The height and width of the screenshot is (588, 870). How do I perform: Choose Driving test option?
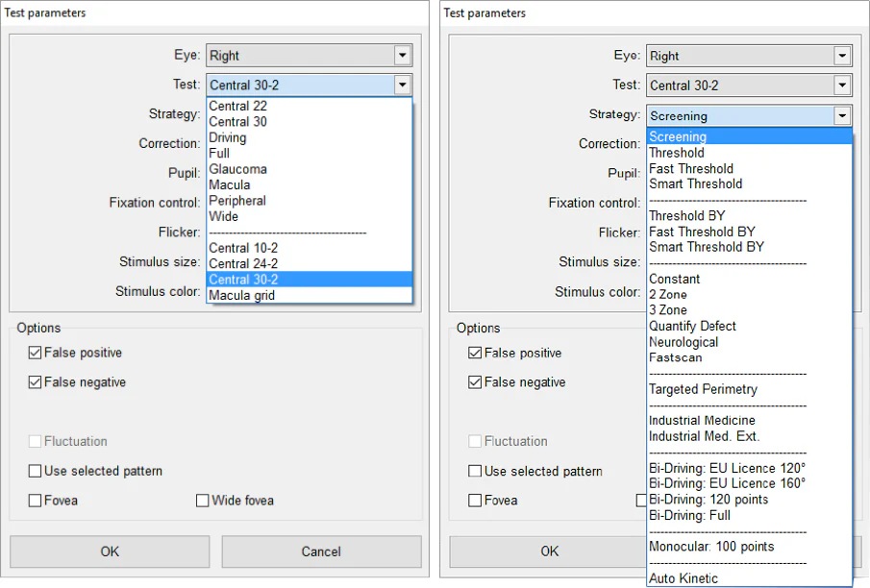pos(310,137)
